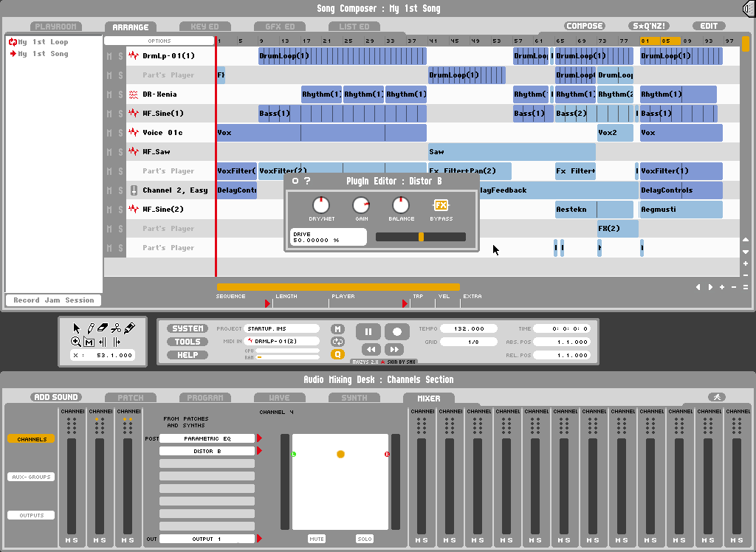Select the scissors cut tool
The width and height of the screenshot is (756, 552).
pyautogui.click(x=116, y=328)
